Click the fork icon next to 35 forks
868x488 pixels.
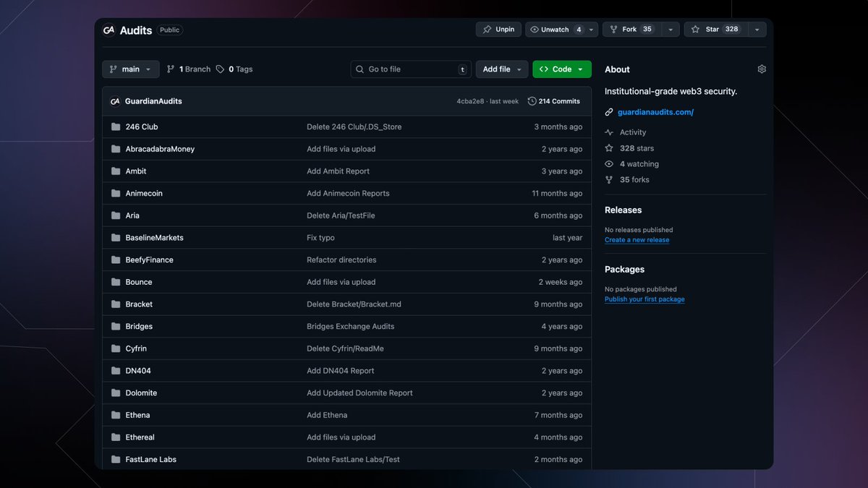(x=609, y=180)
